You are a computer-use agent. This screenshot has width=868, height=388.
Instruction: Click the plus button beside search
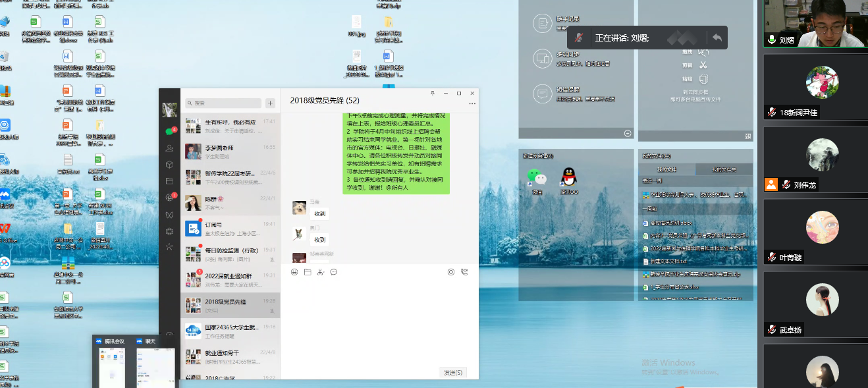pos(269,103)
